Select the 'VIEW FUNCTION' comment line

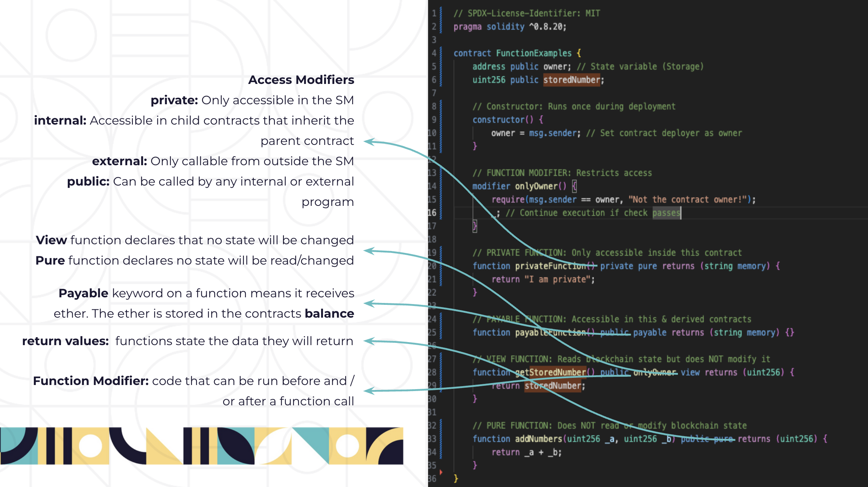tap(621, 359)
